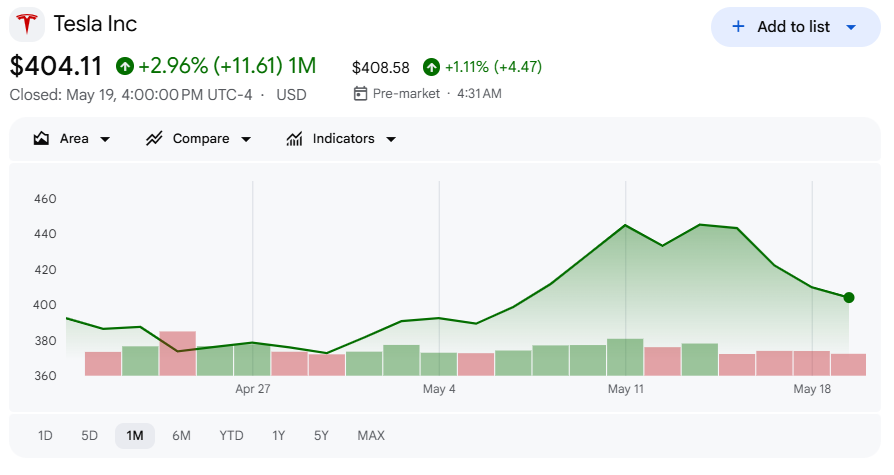Switch to the 5D time range
The image size is (894, 475).
coord(90,436)
